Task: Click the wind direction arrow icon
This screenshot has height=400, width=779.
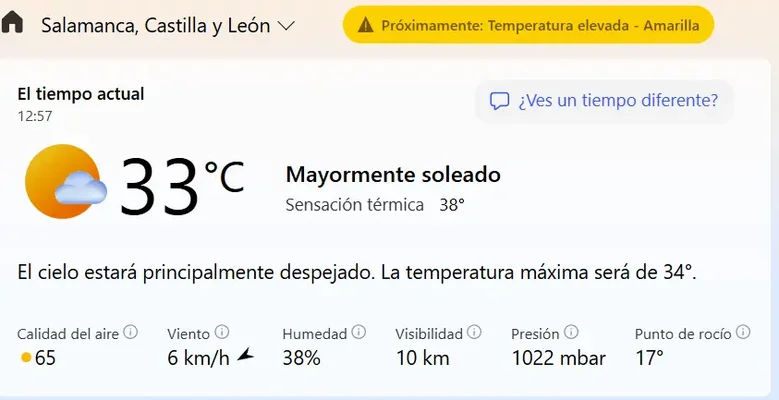Action: click(245, 356)
